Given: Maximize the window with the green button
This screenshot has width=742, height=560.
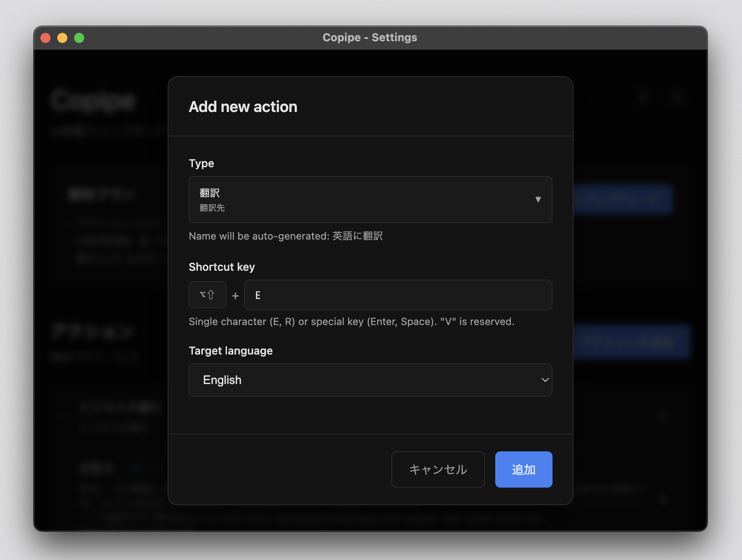Looking at the screenshot, I should [x=79, y=38].
